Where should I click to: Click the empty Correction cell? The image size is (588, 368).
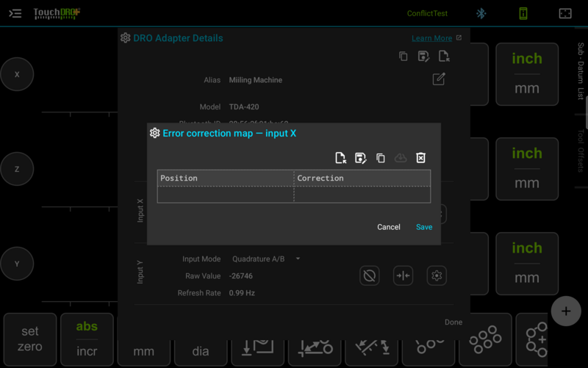(362, 195)
